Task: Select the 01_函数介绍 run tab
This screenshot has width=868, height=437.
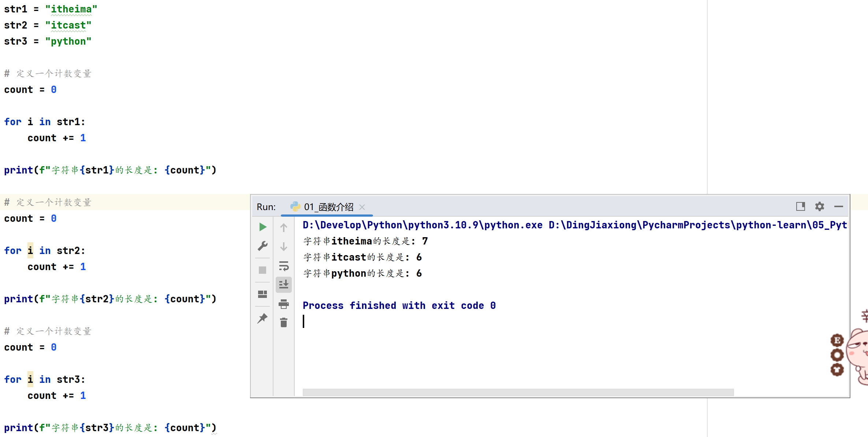Action: (328, 207)
